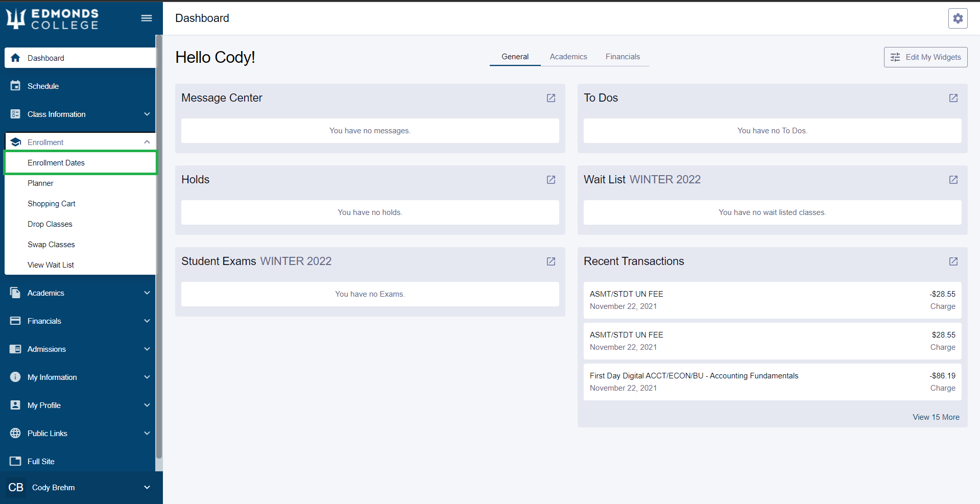Click the Edmonds College trident logo
980x504 pixels.
tap(15, 19)
